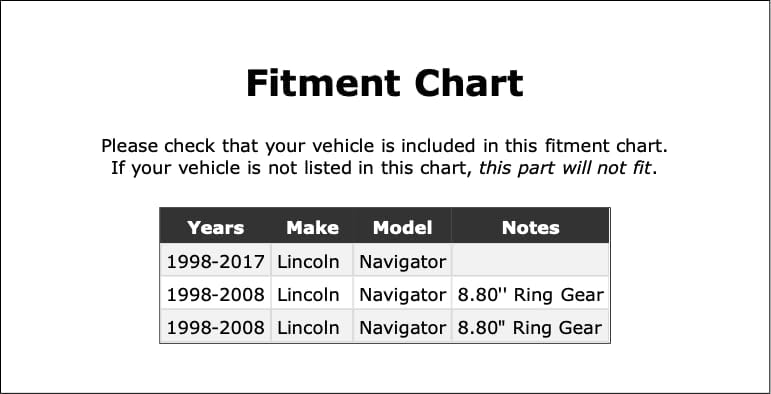This screenshot has width=771, height=394.
Task: Click Navigator in the 1998-2017 row
Action: point(402,261)
